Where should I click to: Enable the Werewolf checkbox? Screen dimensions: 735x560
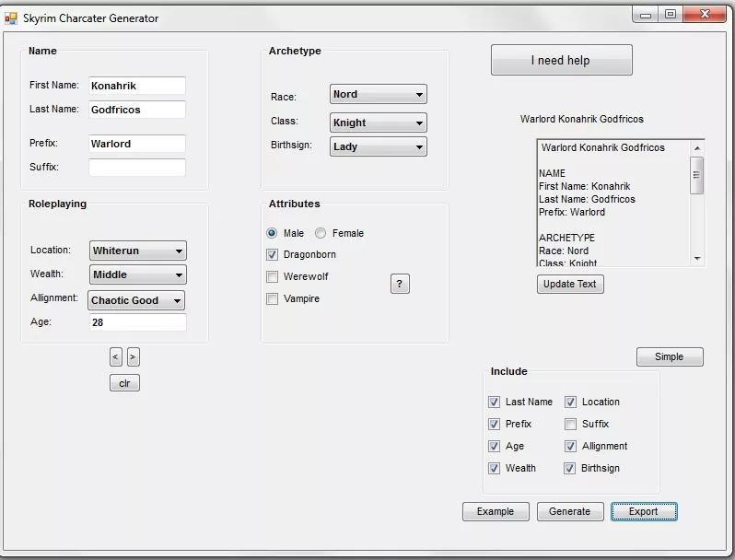tap(272, 276)
